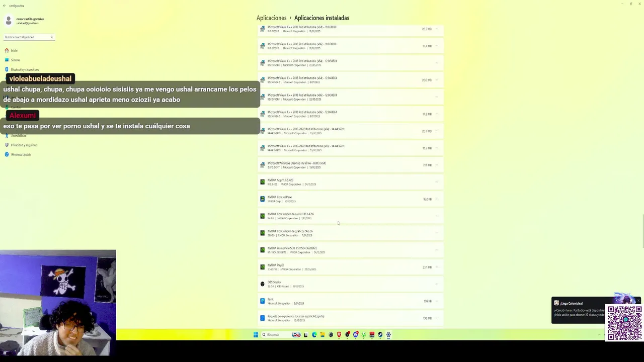Viewport: 644px width, 362px height.
Task: Open options for Visual C++ 2013 x64 12.0.30501
Action: [437, 63]
